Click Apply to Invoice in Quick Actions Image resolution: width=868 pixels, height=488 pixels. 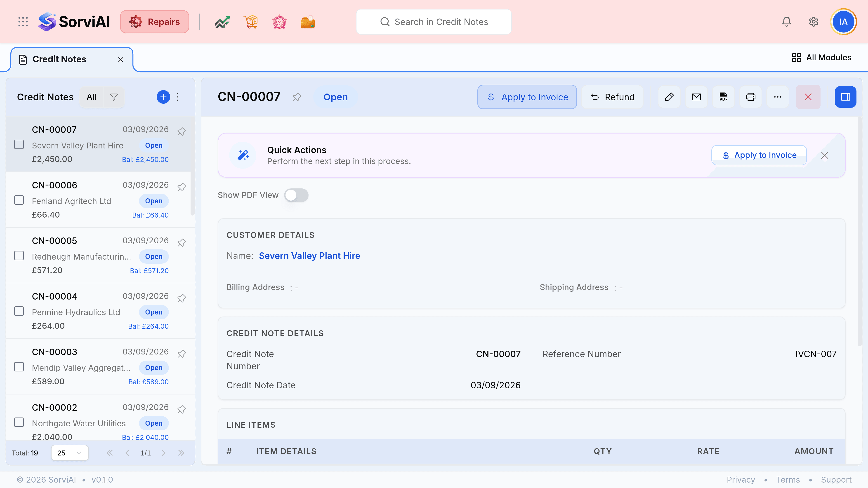759,155
